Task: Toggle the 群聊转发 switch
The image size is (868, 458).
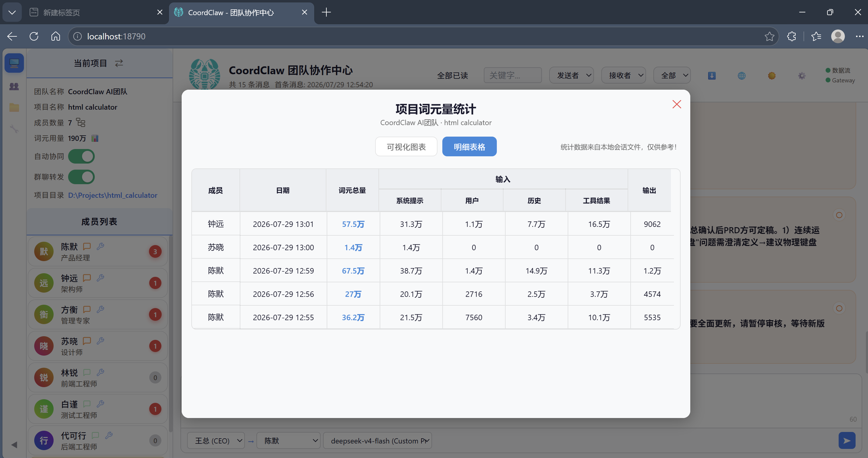Action: tap(81, 177)
